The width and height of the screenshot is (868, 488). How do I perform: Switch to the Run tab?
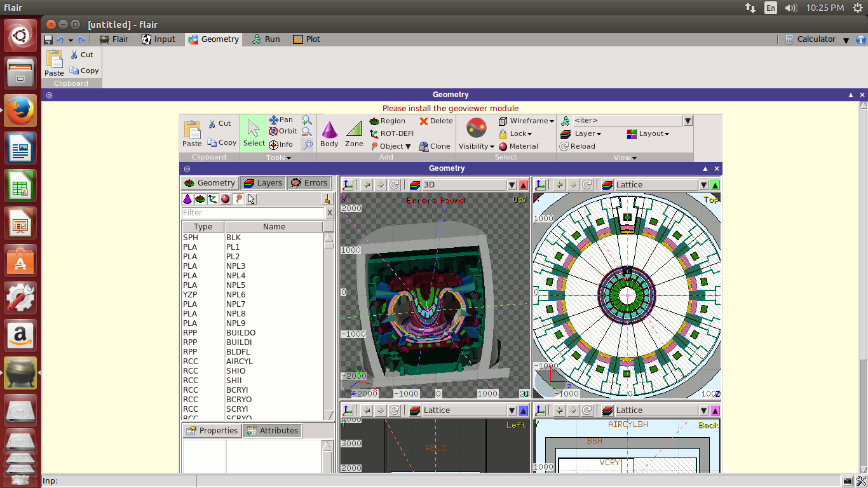266,39
